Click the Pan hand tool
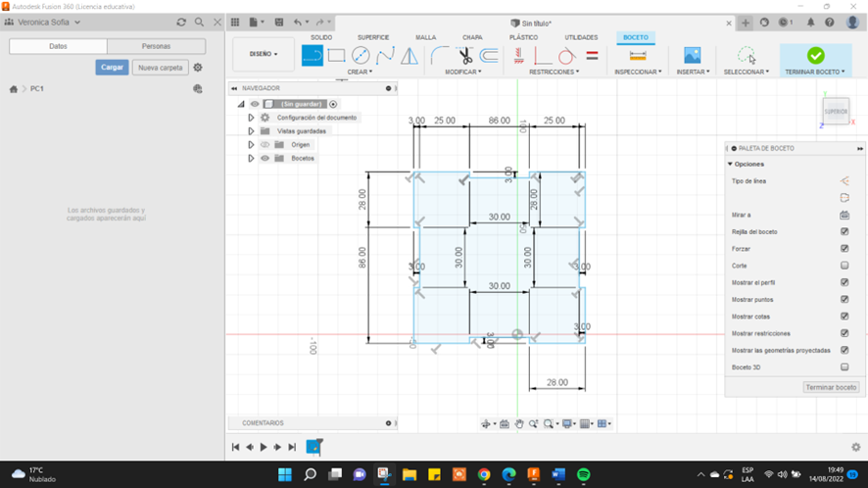Viewport: 868px width, 488px height. [518, 423]
